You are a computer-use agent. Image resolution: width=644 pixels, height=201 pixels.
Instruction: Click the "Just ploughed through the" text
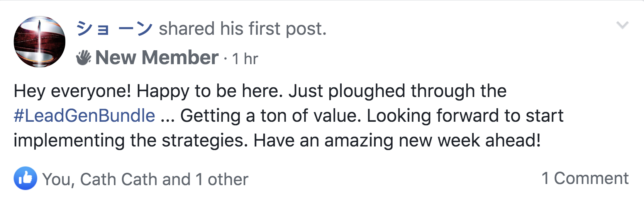tap(398, 91)
